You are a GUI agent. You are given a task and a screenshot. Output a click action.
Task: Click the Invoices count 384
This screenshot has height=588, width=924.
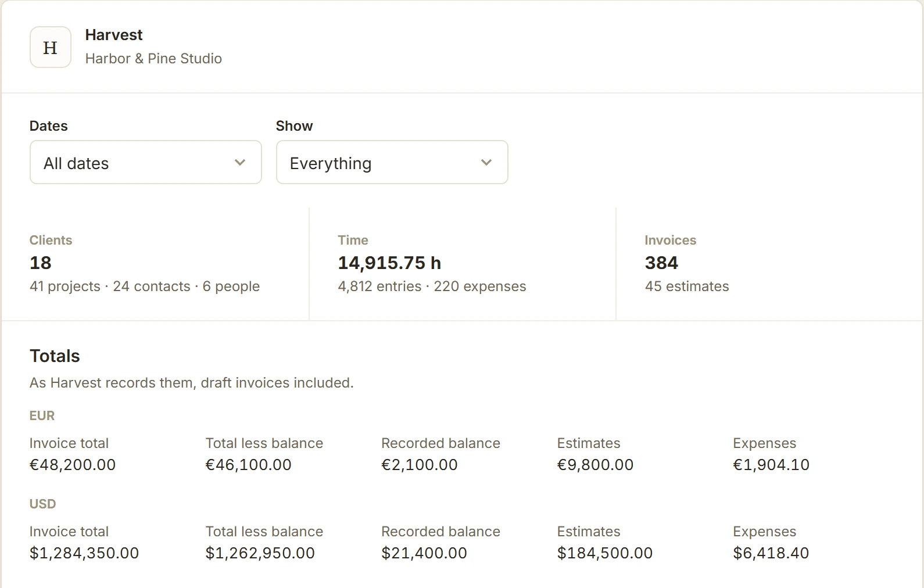click(x=661, y=263)
